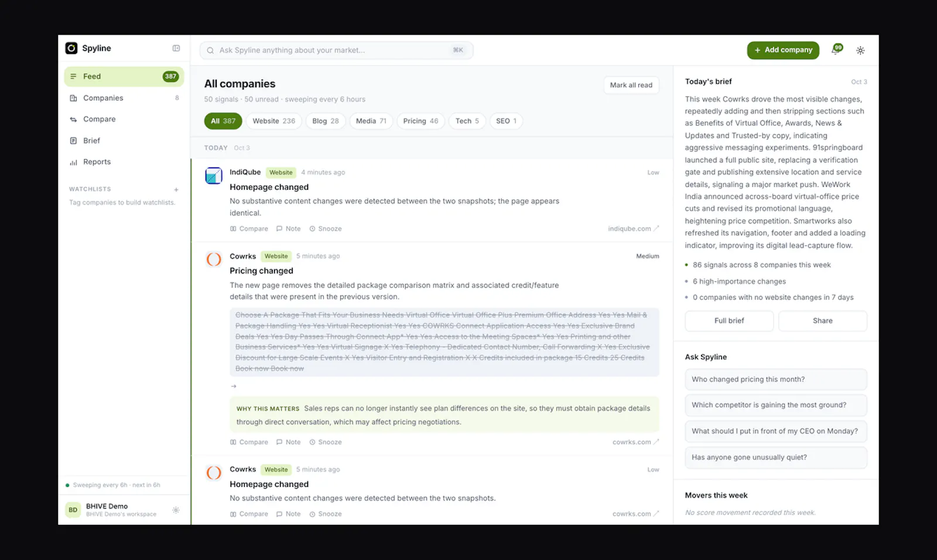Click Add company button
The width and height of the screenshot is (937, 560).
tap(783, 50)
